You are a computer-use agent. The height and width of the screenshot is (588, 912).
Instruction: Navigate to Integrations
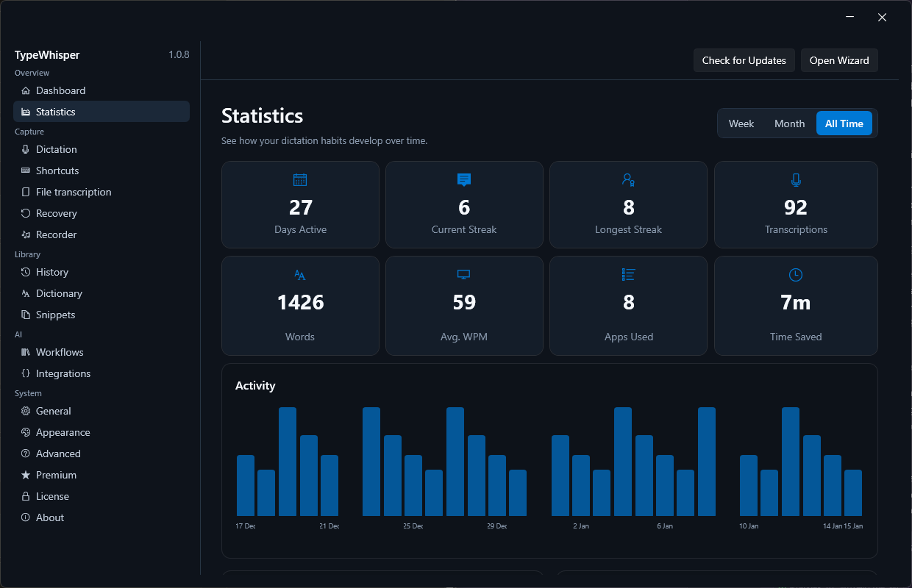101,373
